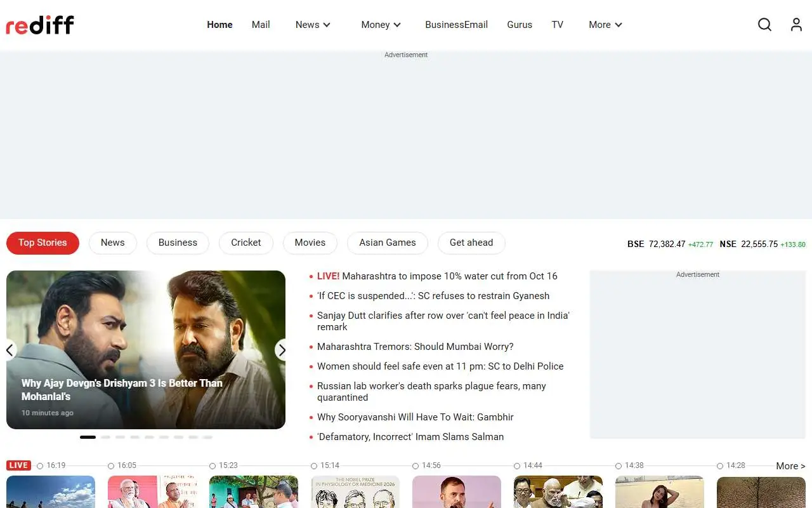Select the last carousel indicator dot
This screenshot has height=508, width=812.
[x=207, y=437]
